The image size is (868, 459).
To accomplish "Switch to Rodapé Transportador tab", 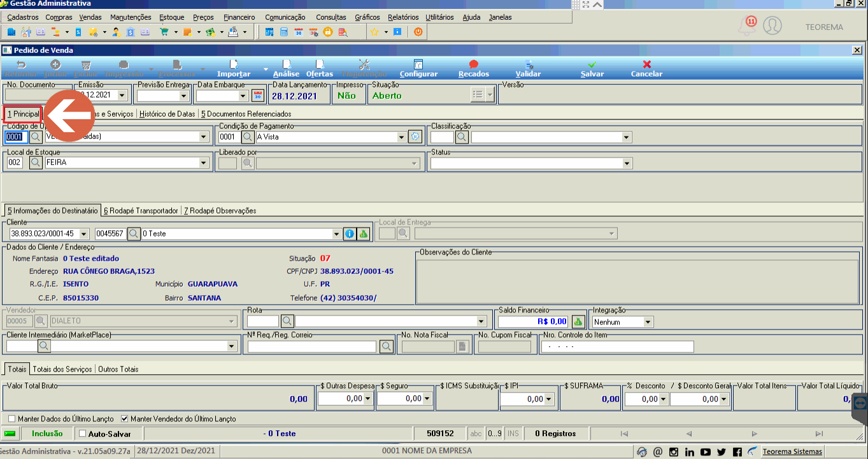I will coord(141,210).
